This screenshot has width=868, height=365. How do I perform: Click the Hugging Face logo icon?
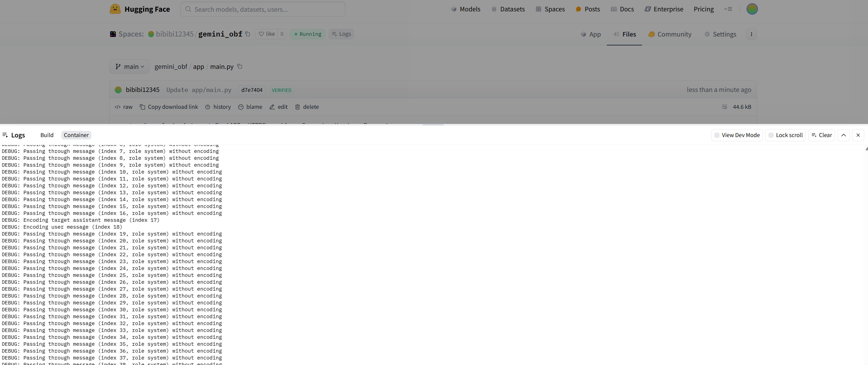coord(115,9)
